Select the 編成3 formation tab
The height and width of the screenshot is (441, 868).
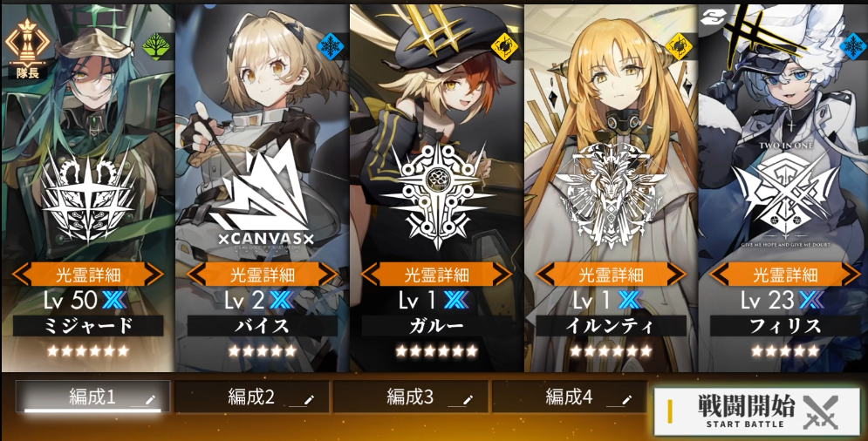pyautogui.click(x=411, y=397)
